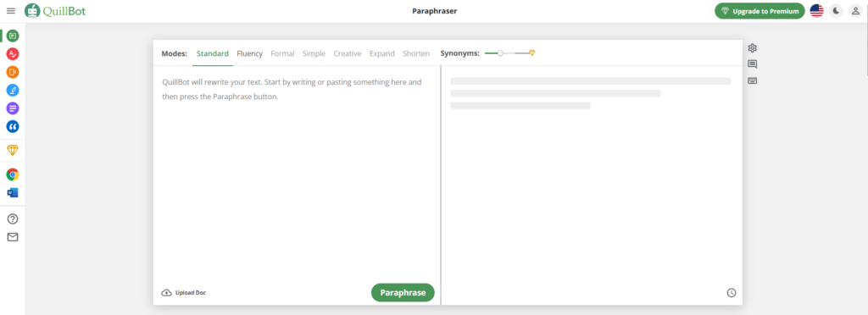868x315 pixels.
Task: Switch to Fluency mode
Action: 250,53
